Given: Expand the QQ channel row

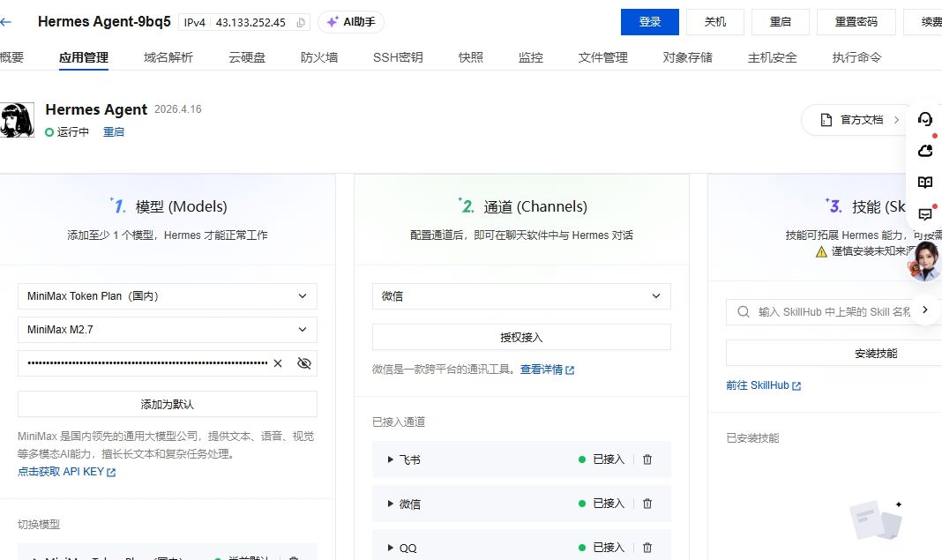Looking at the screenshot, I should coord(391,548).
